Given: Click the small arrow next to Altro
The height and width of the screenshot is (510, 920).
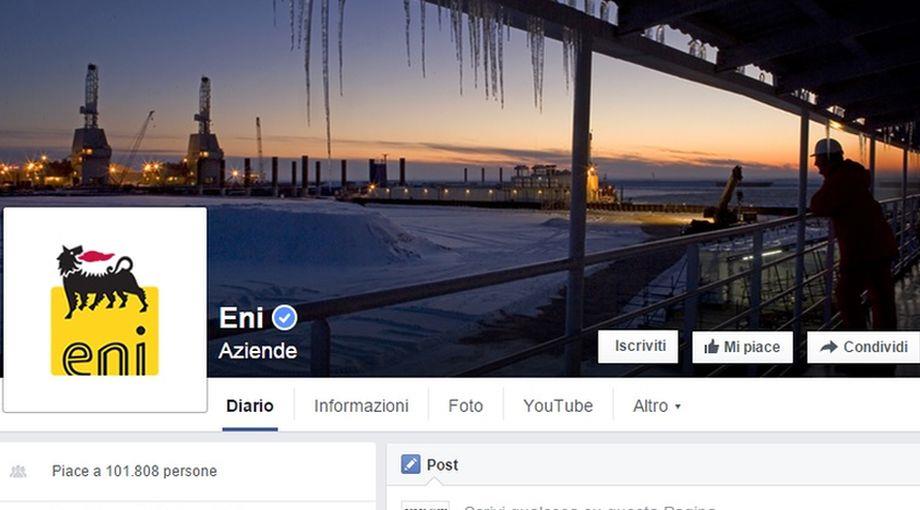Looking at the screenshot, I should 678,406.
